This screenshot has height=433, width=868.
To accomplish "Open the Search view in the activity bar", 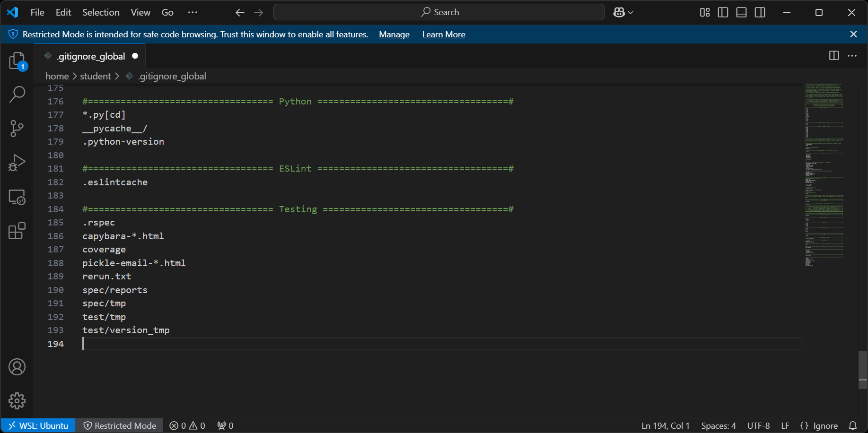I will pyautogui.click(x=17, y=94).
